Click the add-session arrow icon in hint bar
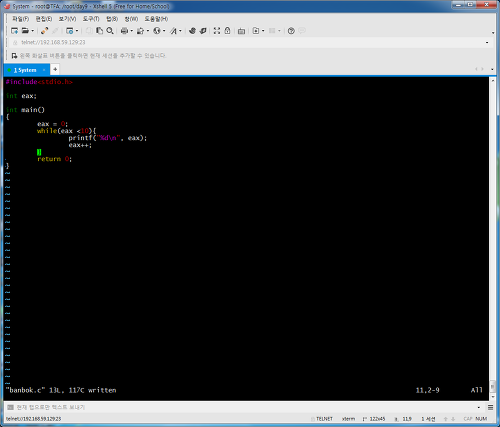Viewport: 500px width, 427px height. tap(14, 56)
